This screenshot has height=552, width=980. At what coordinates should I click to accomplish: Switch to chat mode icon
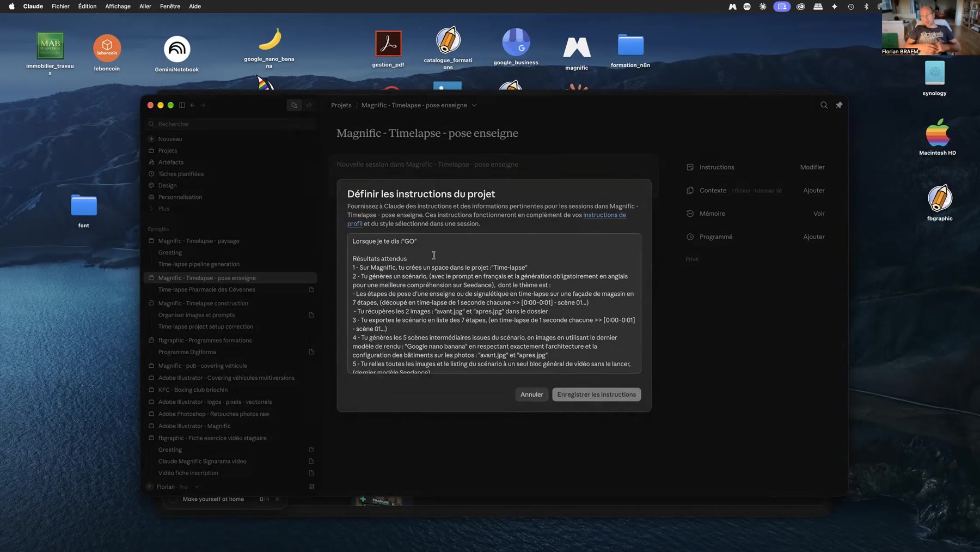[295, 105]
